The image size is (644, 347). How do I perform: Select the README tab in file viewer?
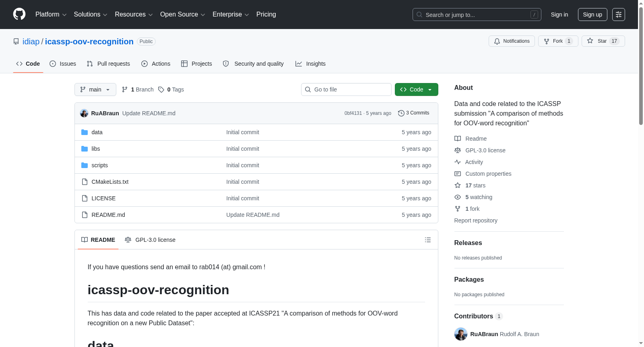pos(98,240)
